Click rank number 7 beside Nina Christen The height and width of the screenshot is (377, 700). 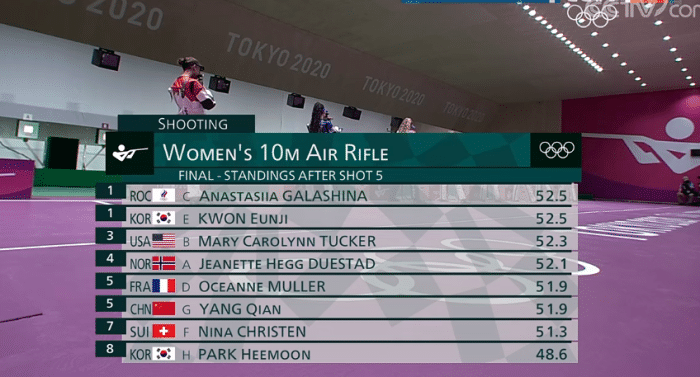[x=110, y=326]
